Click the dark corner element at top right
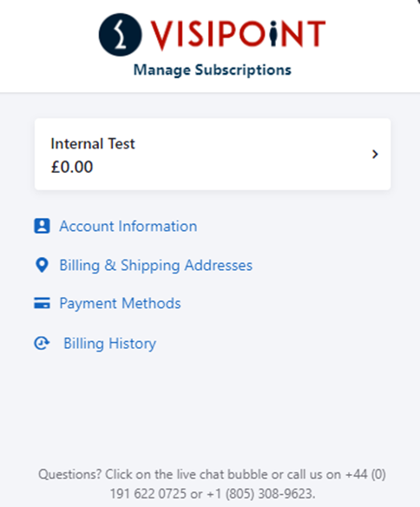The height and width of the screenshot is (507, 420). click(x=417, y=2)
